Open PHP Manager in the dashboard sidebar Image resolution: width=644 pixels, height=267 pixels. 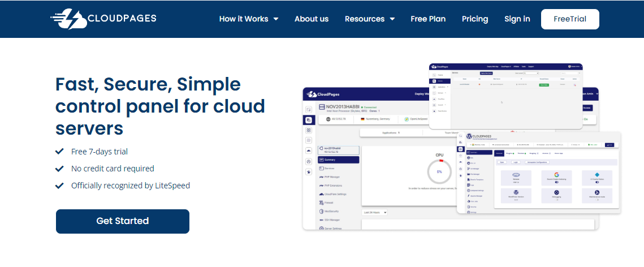[x=329, y=177]
